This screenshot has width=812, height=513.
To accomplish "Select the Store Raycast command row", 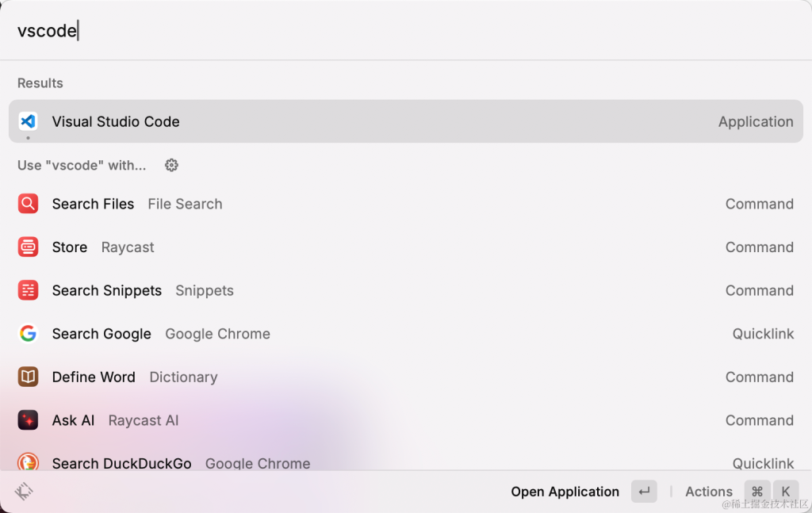I will 406,247.
